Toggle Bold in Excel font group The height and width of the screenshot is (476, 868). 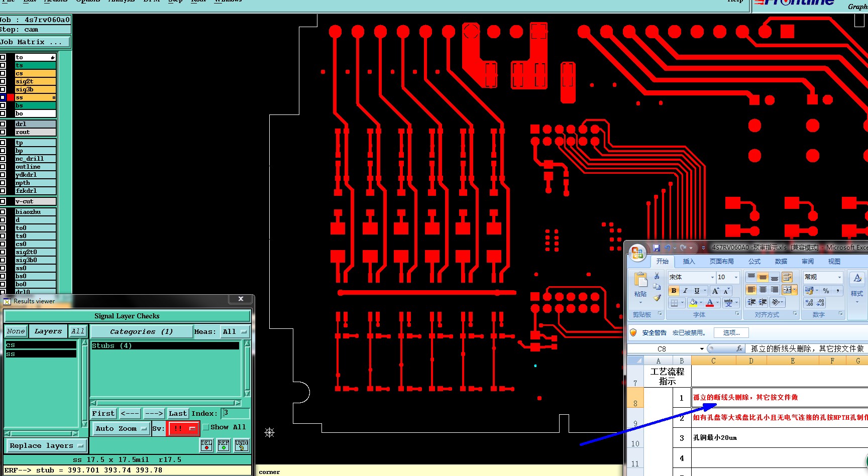click(674, 291)
